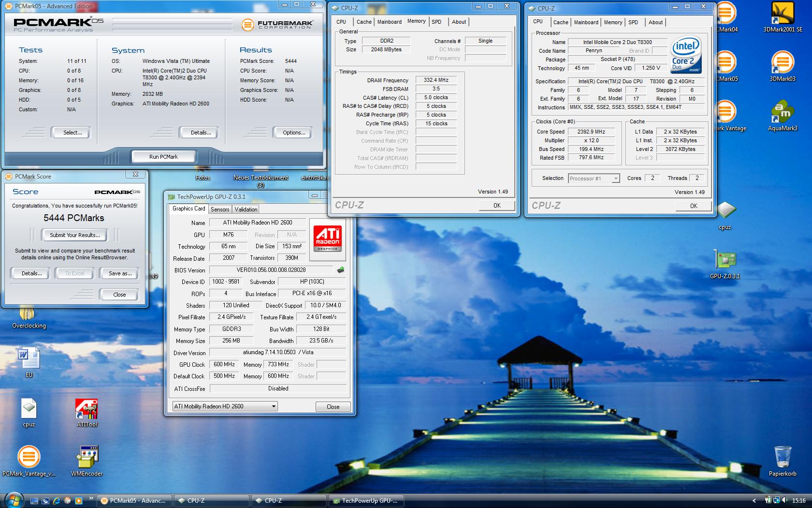The height and width of the screenshot is (508, 812).
Task: Switch to Validation tab in GPU-Z
Action: click(x=246, y=209)
